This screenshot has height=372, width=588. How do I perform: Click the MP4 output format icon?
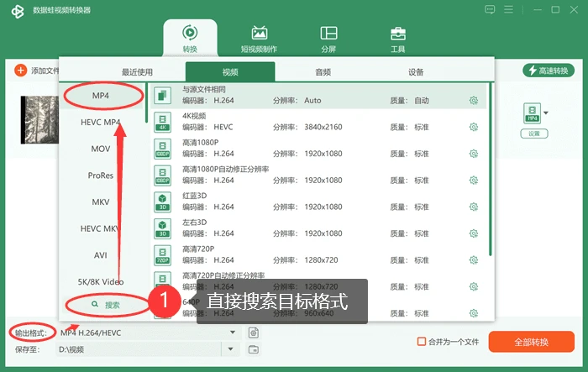coord(532,113)
